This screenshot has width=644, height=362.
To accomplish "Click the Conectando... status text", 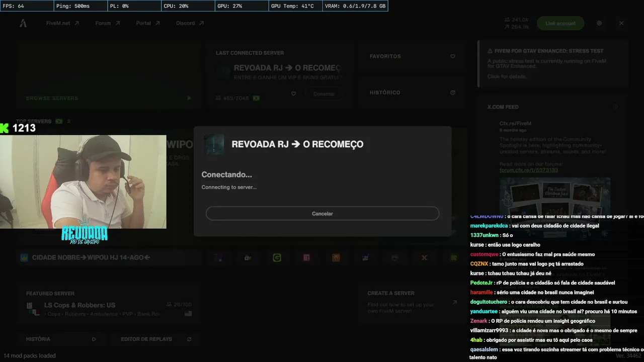I will coord(227,174).
